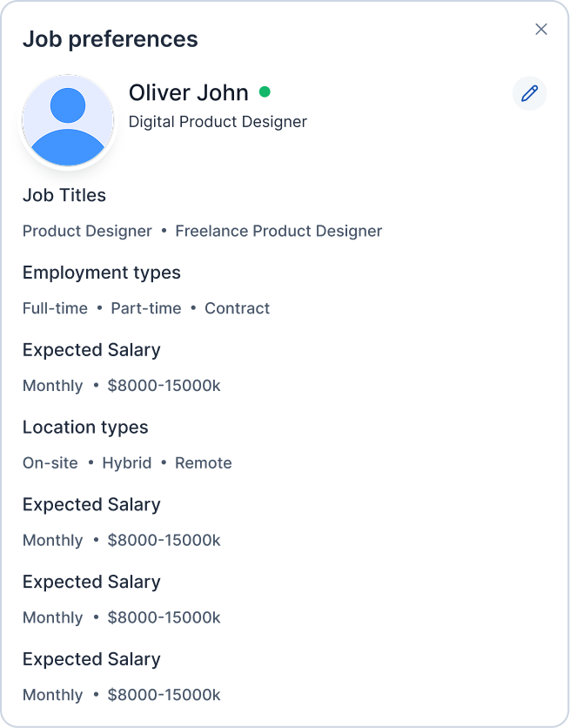Close the Job preferences dialog
The height and width of the screenshot is (728, 570).
[x=541, y=29]
